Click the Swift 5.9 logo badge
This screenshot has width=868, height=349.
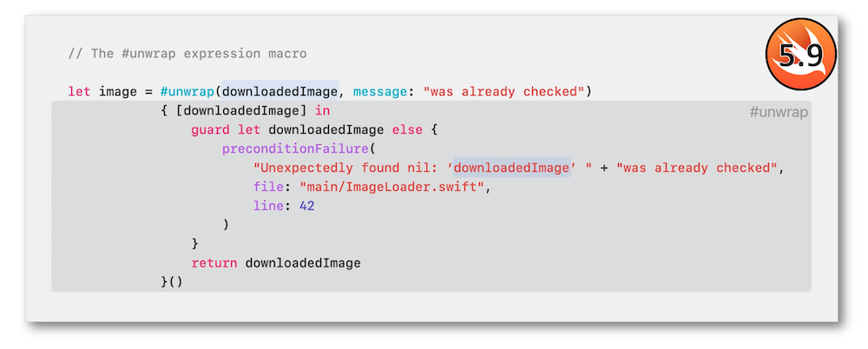click(800, 54)
